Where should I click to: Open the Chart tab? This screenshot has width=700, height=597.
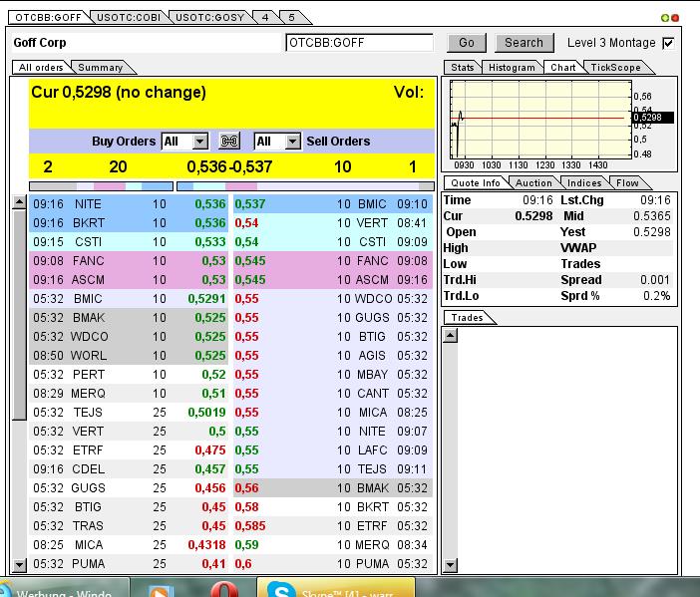click(562, 68)
